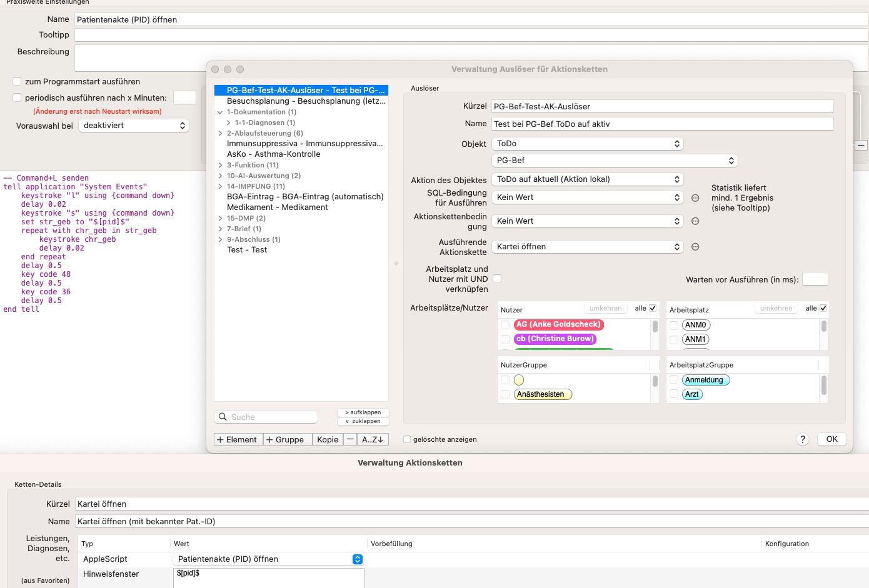Enable zum Programmstart ausführen checkbox
Image resolution: width=869 pixels, height=588 pixels.
tap(17, 81)
